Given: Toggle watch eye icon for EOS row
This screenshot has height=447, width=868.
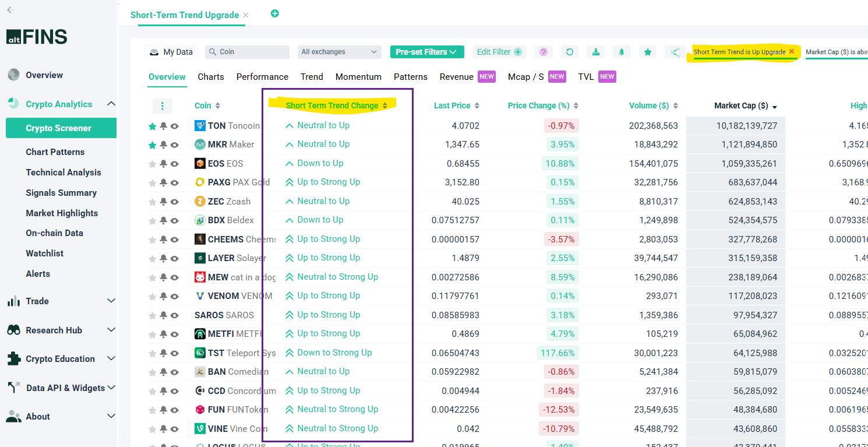Looking at the screenshot, I should (174, 164).
